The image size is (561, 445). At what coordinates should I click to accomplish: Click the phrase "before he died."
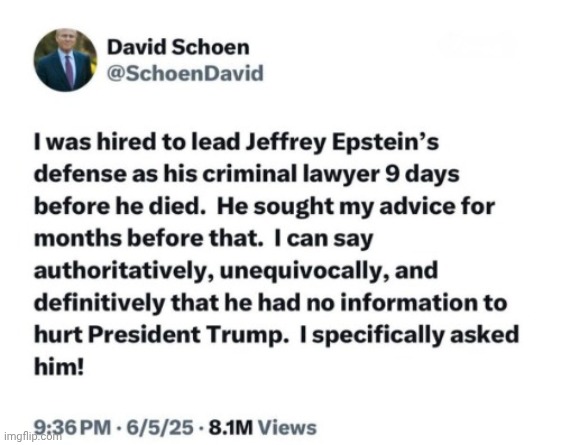click(x=120, y=206)
